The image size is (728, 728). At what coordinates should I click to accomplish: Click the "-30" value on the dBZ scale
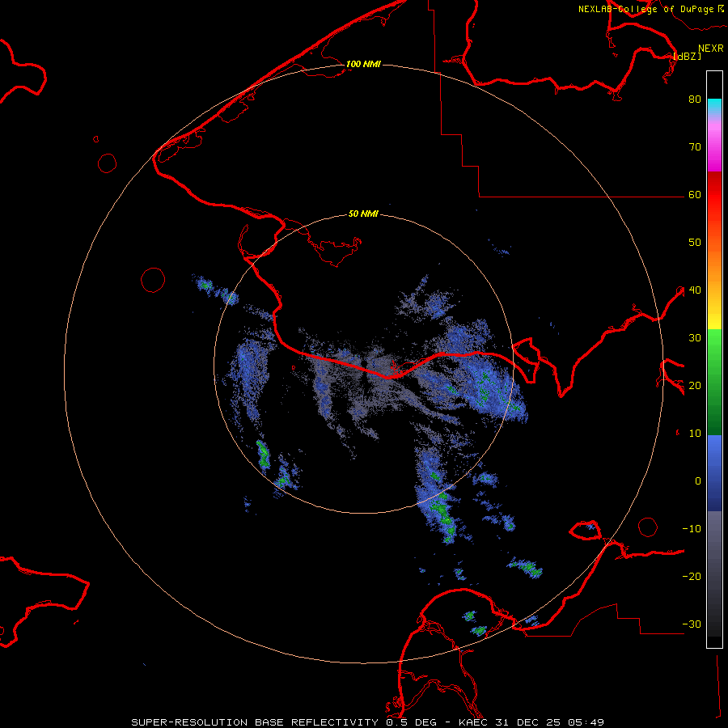[692, 624]
